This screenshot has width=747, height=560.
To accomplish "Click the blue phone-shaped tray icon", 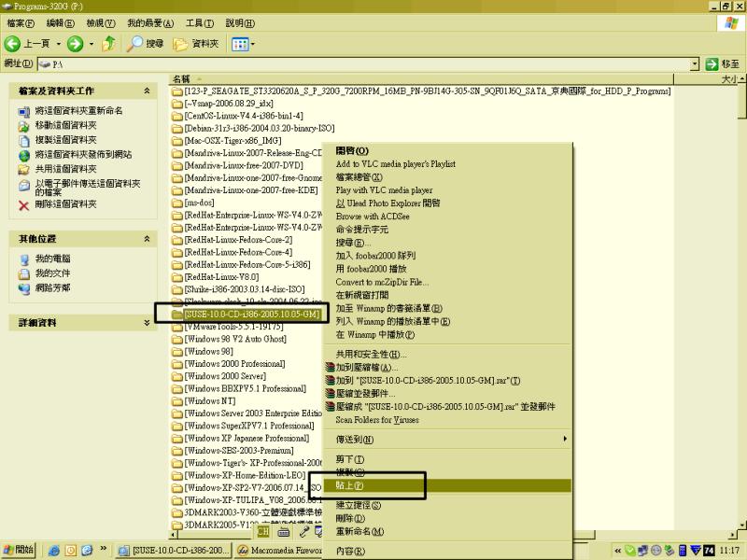I will pos(683,551).
